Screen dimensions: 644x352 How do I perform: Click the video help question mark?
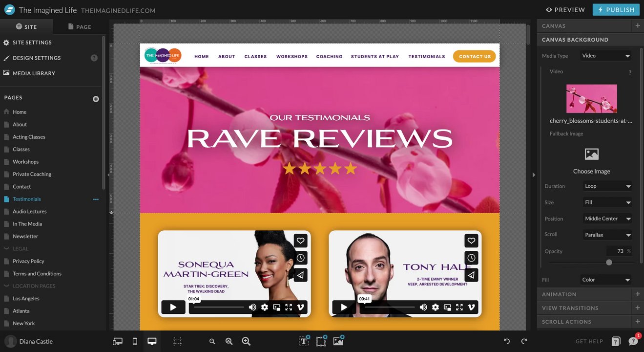coord(630,72)
